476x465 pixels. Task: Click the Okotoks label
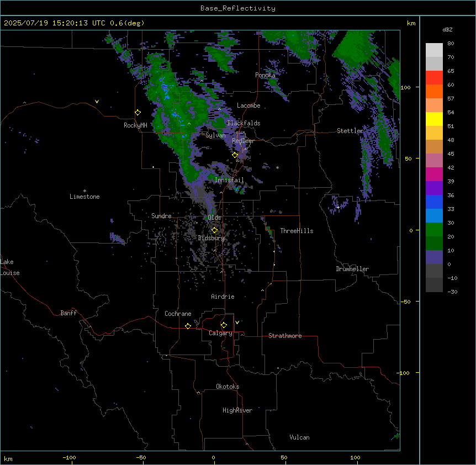coord(228,387)
